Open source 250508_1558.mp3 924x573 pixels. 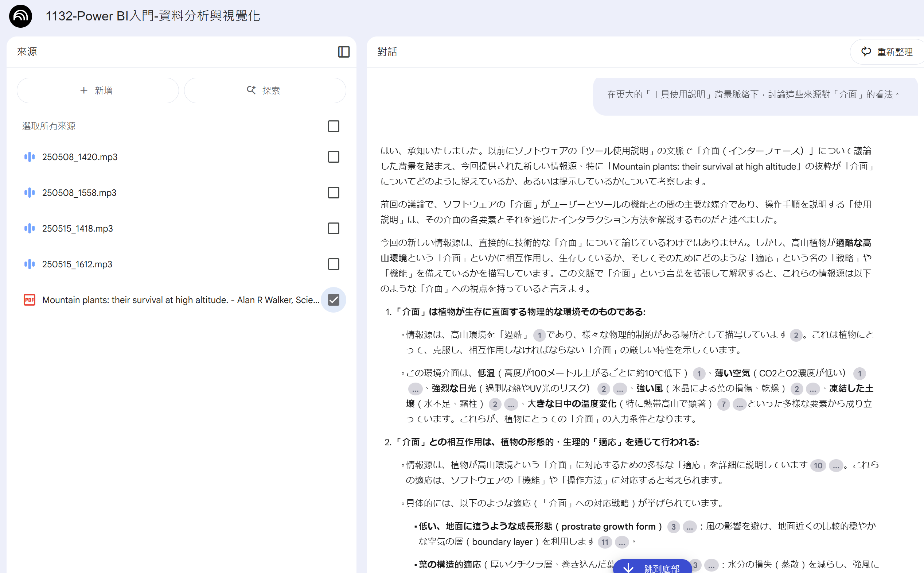(79, 193)
